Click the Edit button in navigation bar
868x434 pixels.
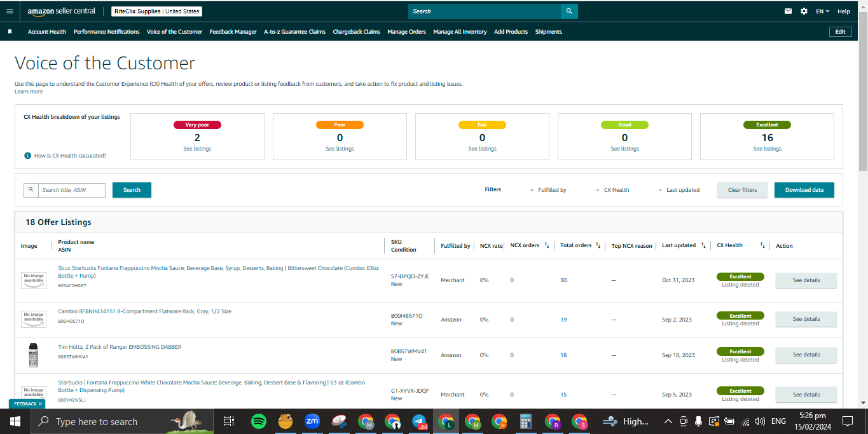pyautogui.click(x=840, y=32)
